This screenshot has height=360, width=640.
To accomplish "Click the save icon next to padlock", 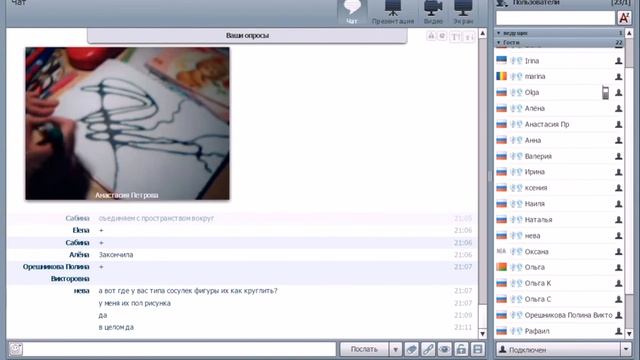I will (x=478, y=349).
